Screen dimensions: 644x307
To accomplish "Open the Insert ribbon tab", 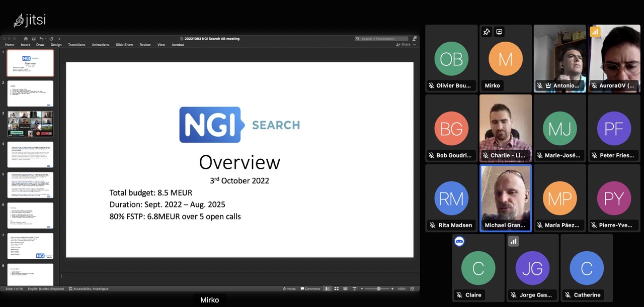I will click(x=25, y=45).
